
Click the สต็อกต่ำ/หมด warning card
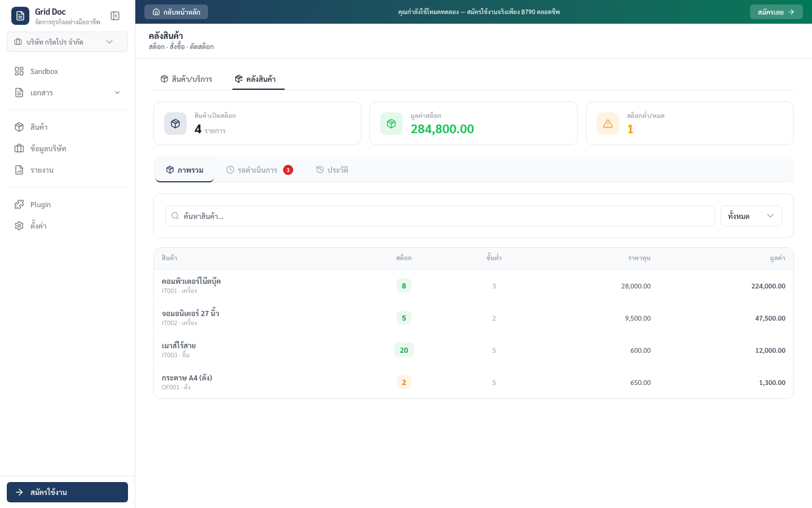coord(690,123)
